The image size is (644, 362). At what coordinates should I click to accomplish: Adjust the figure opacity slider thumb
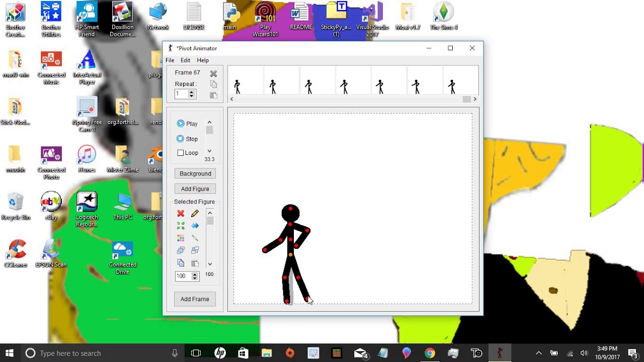point(210,221)
